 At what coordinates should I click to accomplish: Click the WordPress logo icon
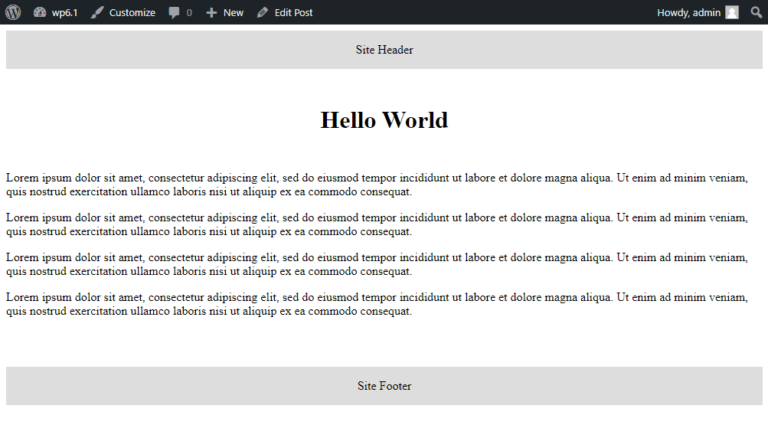[13, 12]
